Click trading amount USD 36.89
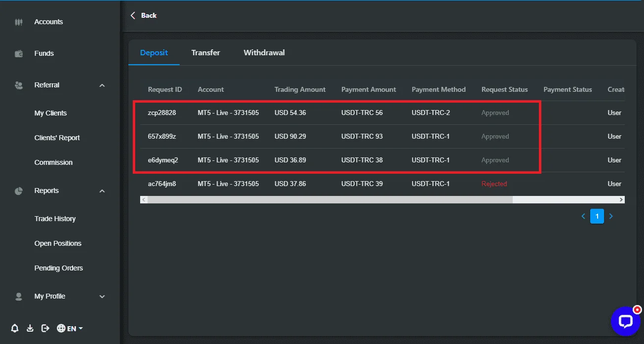This screenshot has height=344, width=644. click(x=290, y=160)
